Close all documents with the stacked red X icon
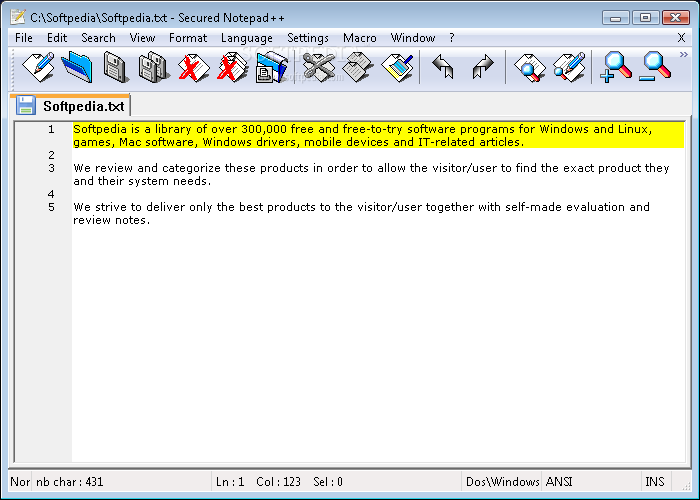Screen dimensions: 700x500 [232, 67]
